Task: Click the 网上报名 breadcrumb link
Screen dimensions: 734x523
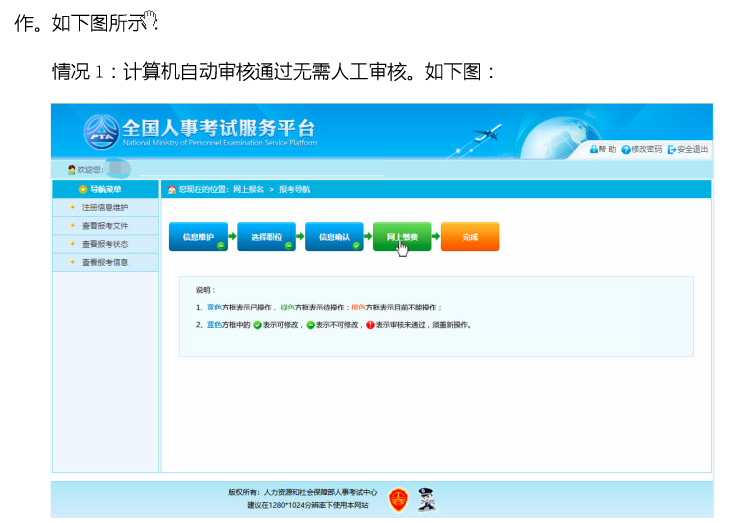Action: pyautogui.click(x=249, y=190)
